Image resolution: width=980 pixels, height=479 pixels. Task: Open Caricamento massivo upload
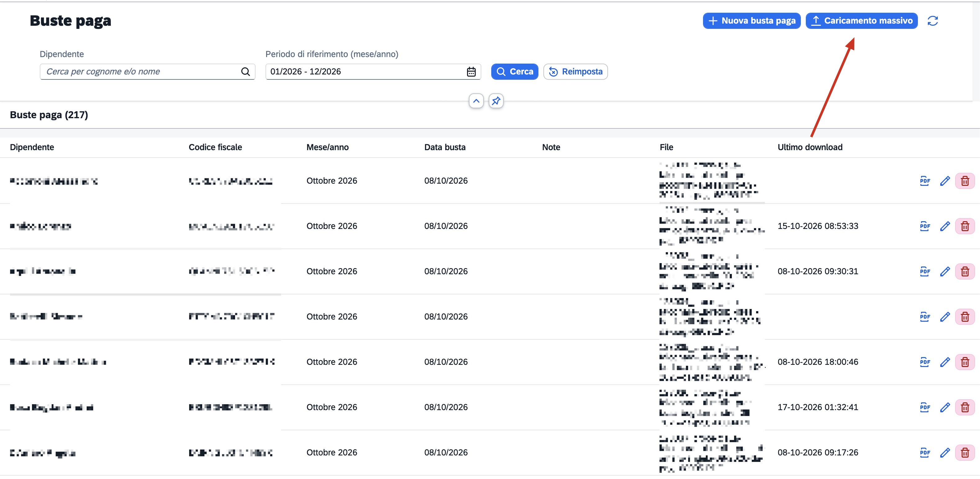coord(861,21)
